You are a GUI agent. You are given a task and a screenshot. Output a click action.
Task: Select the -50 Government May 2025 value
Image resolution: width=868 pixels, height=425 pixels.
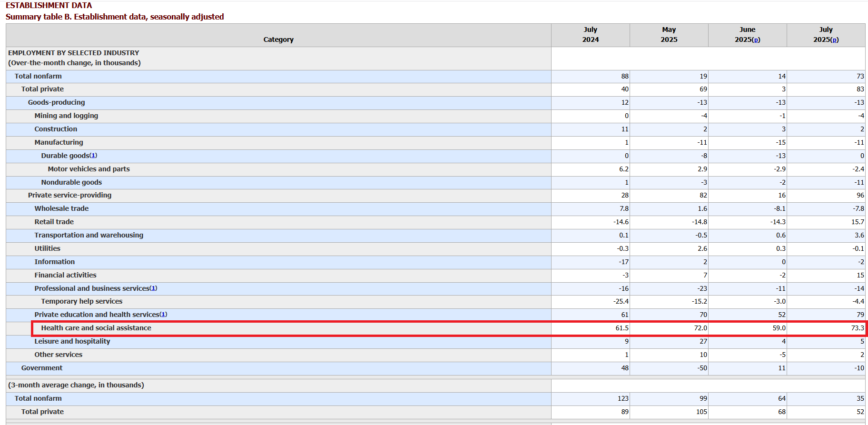(x=702, y=368)
